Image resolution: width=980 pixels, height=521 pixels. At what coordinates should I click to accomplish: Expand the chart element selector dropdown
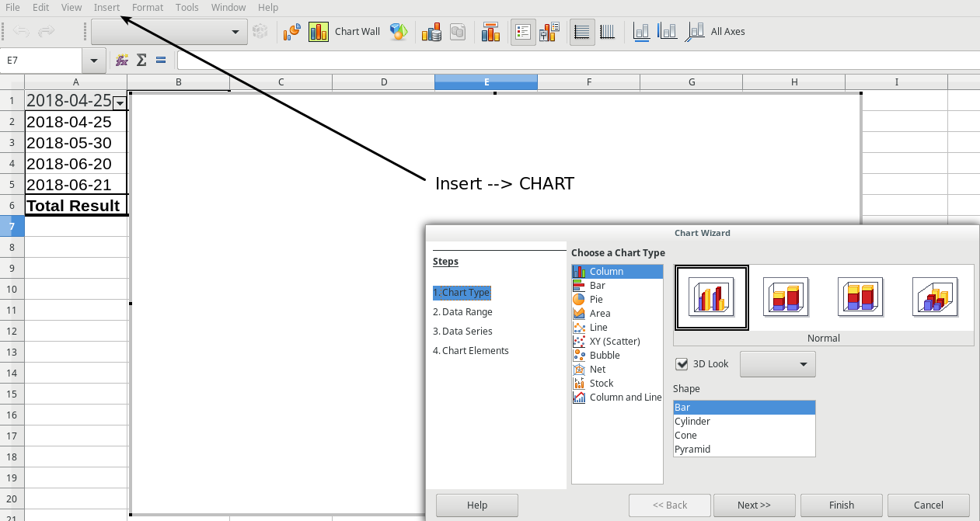(x=235, y=32)
